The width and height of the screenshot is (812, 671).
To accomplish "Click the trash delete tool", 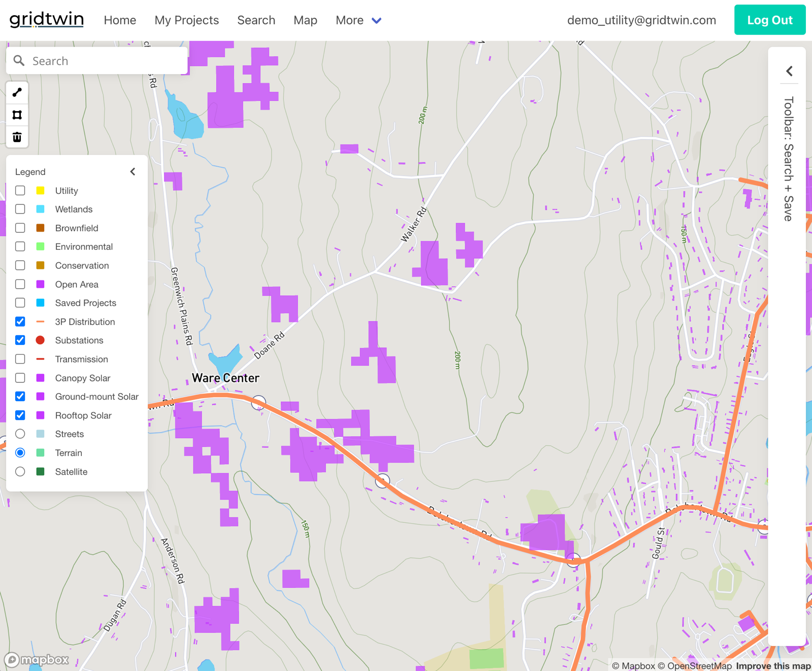I will [x=17, y=137].
